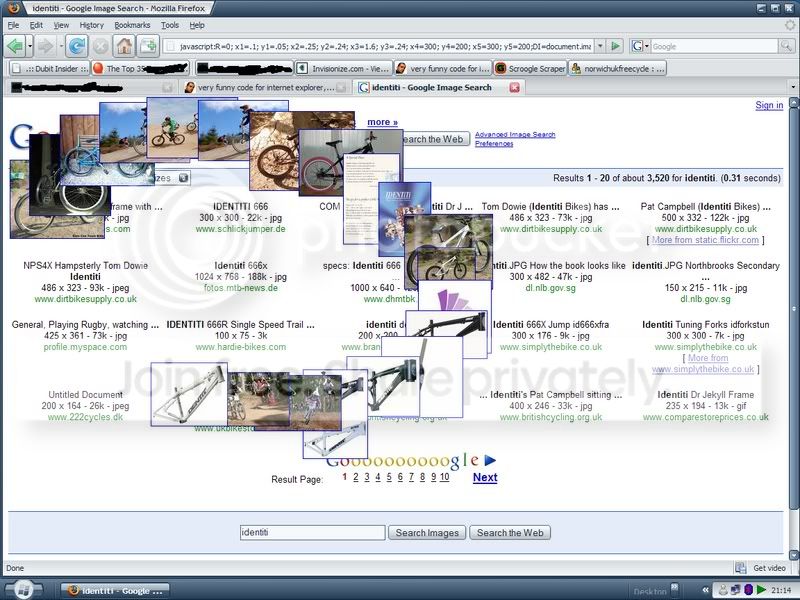Click the new tab toolbar icon
This screenshot has width=800, height=600.
148,46
